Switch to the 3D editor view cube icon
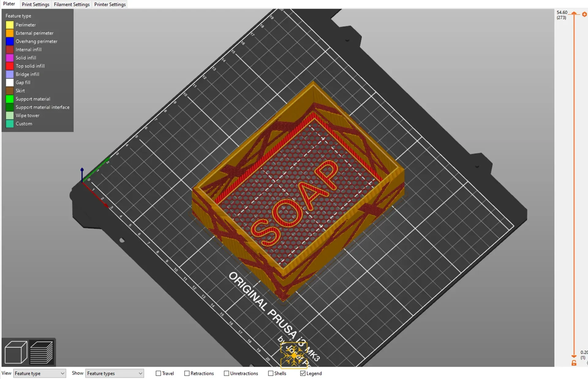This screenshot has height=379, width=588. point(16,352)
